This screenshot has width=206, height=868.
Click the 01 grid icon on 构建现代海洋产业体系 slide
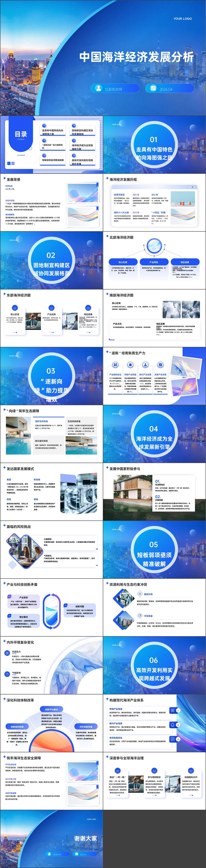tap(173, 710)
